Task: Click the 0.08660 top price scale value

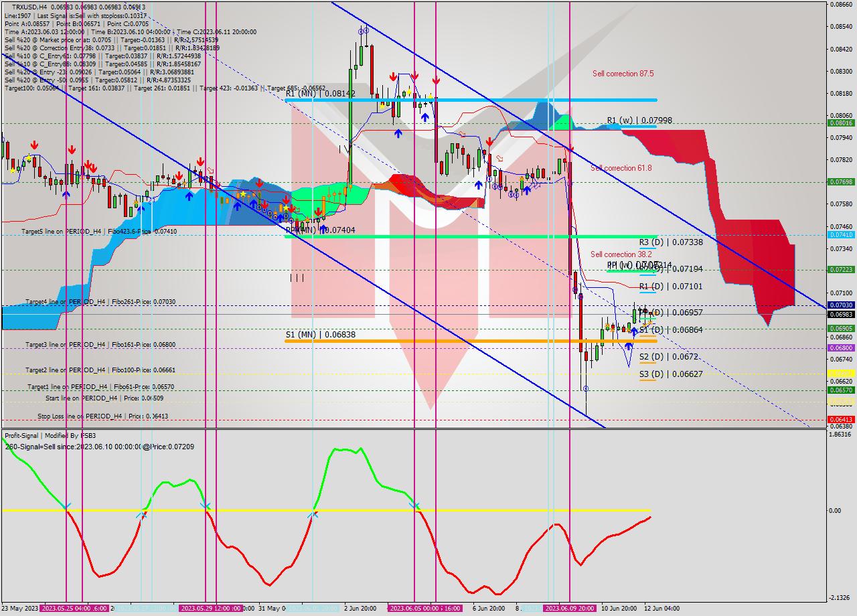Action: pyautogui.click(x=842, y=4)
